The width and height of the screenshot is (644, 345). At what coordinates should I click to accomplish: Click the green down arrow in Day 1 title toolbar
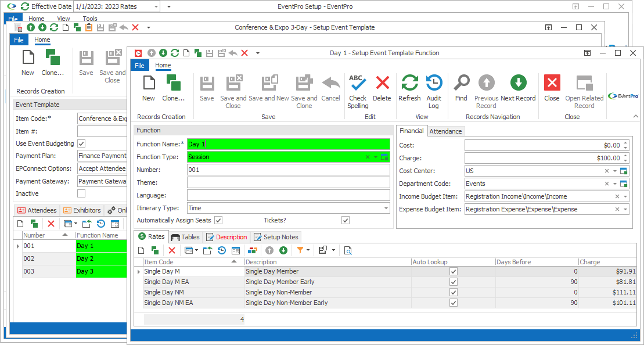tap(163, 53)
